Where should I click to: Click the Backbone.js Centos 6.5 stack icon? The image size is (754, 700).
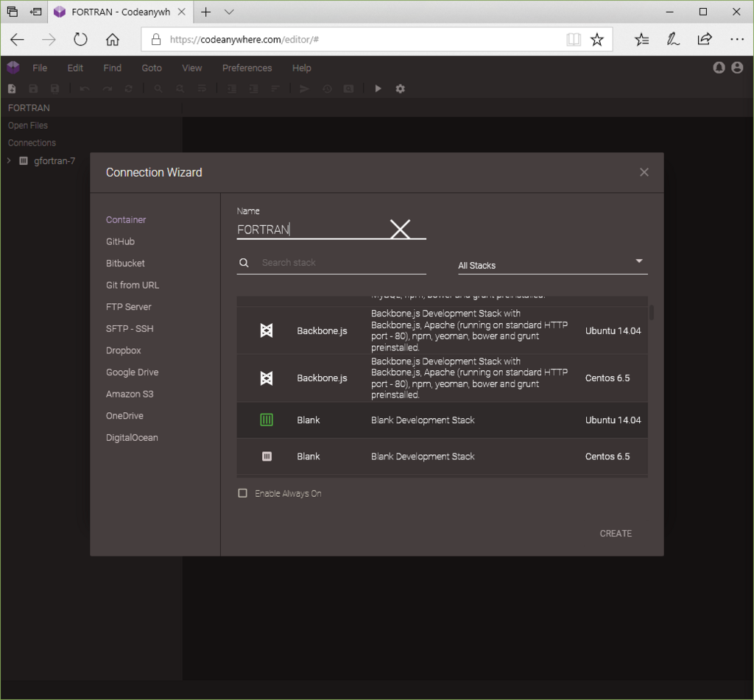tap(267, 378)
